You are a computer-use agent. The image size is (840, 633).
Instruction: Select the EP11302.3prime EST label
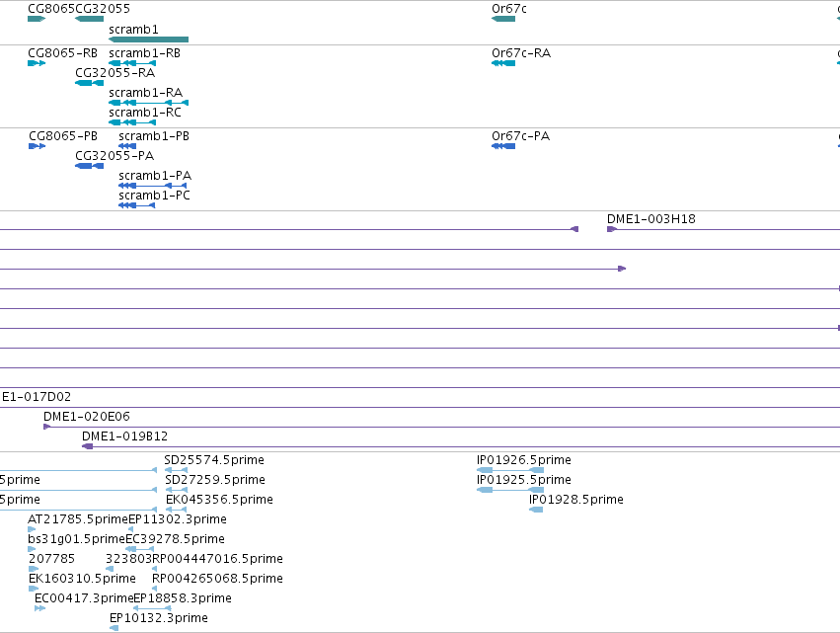178,519
